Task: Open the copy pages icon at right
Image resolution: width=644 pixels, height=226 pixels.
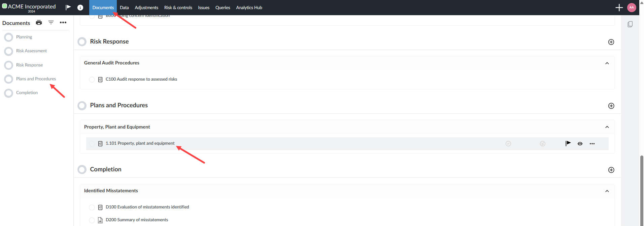Action: [x=630, y=24]
